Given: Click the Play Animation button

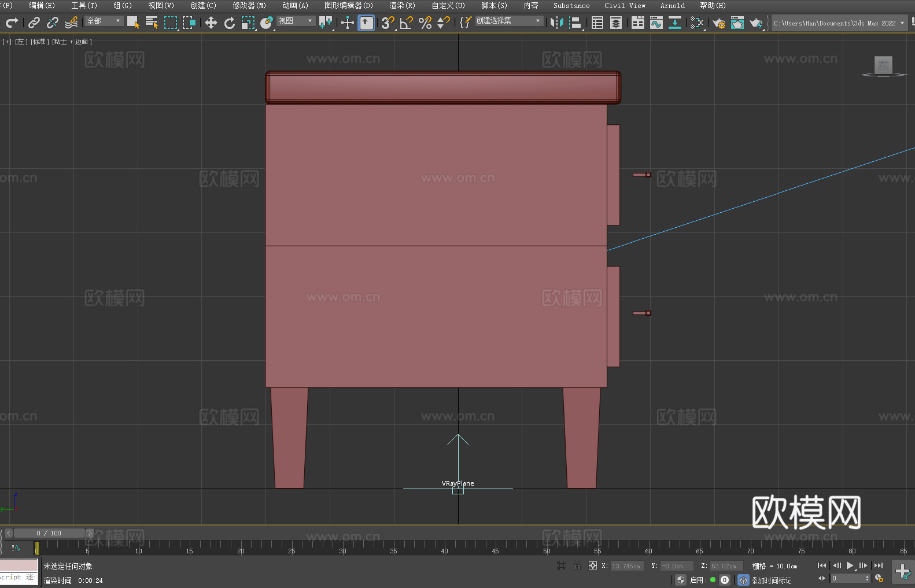Looking at the screenshot, I should [850, 565].
